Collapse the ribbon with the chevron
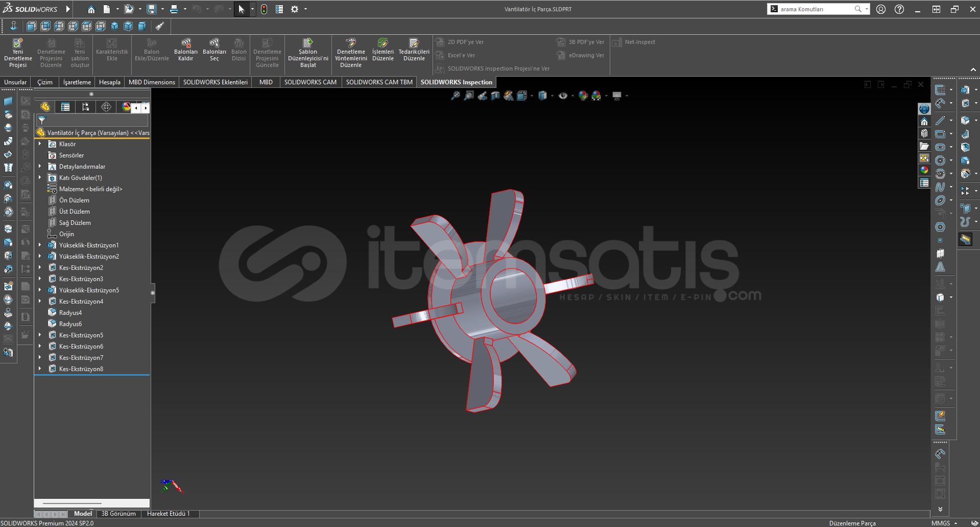Image resolution: width=980 pixels, height=527 pixels. coord(973,70)
